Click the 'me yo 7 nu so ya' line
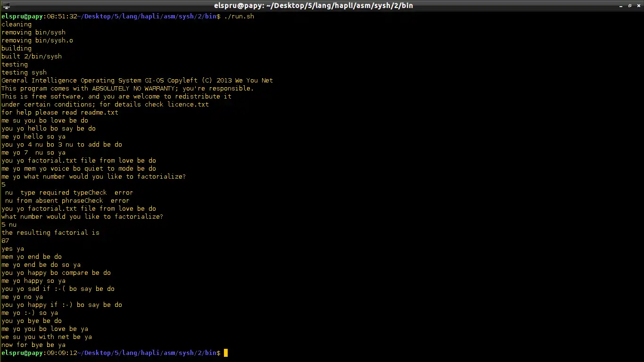The image size is (644, 362). click(33, 153)
